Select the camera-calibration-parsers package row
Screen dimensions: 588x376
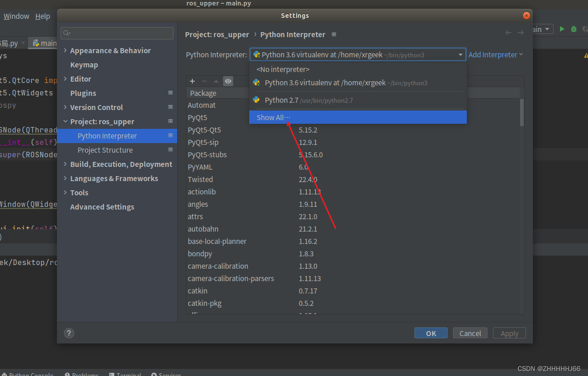tap(353, 278)
